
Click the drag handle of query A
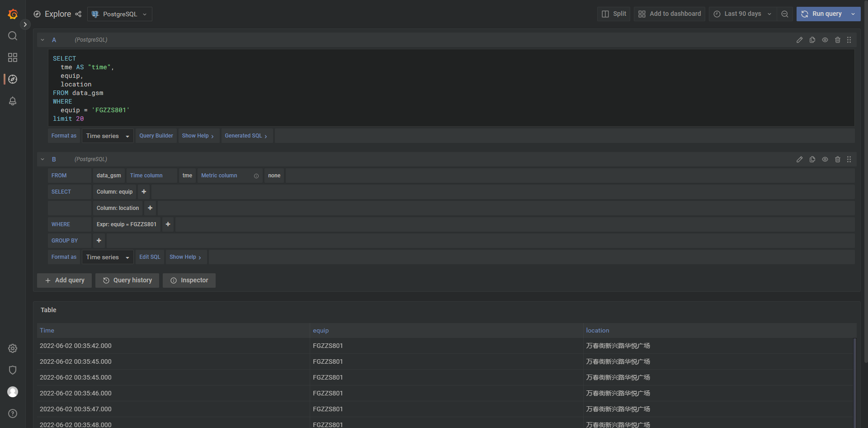pos(849,40)
